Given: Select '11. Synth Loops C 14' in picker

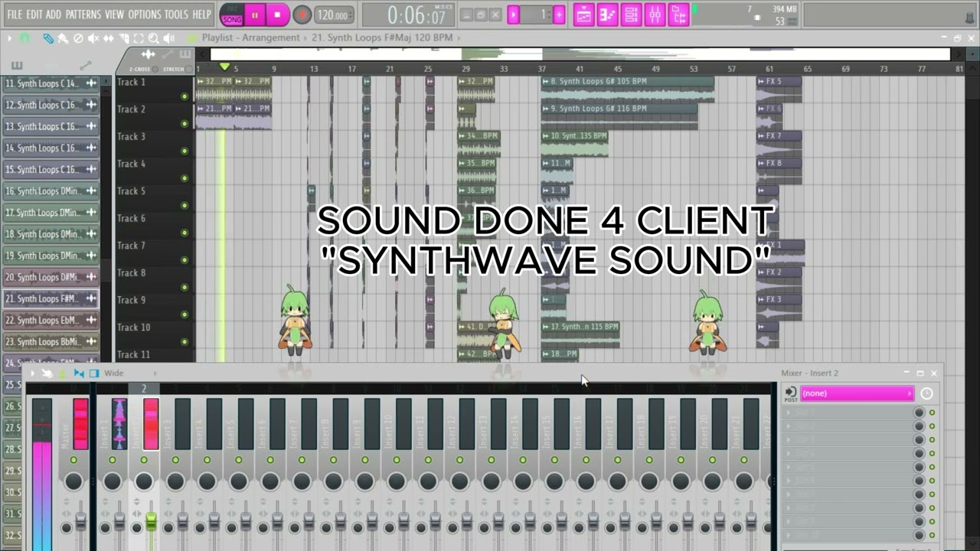Looking at the screenshot, I should 51,83.
